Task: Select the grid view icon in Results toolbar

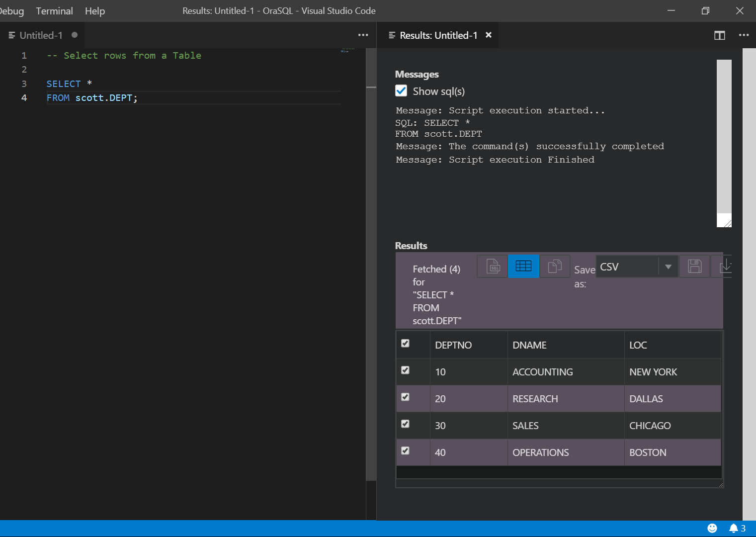Action: [523, 266]
